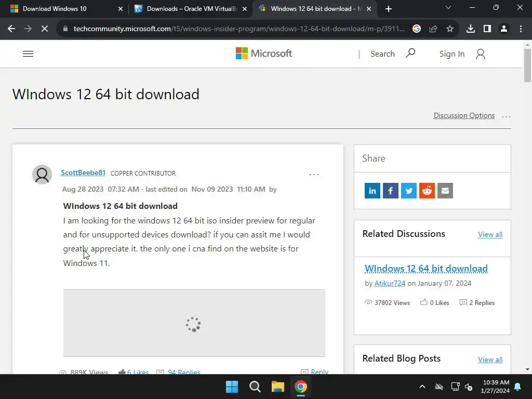532x399 pixels.
Task: Open hamburger navigation menu on Microsoft site
Action: tap(28, 54)
